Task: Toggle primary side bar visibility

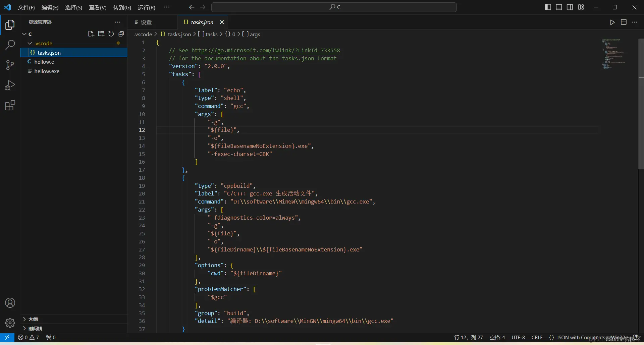Action: [548, 7]
